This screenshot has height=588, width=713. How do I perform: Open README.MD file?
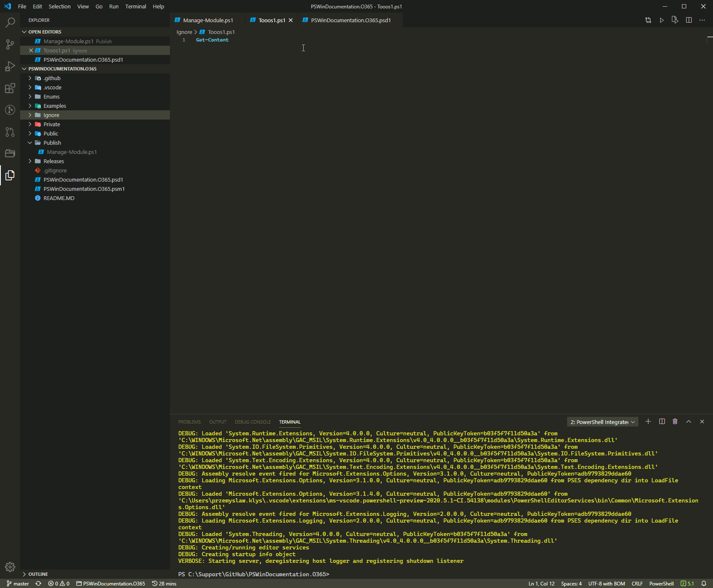pyautogui.click(x=95, y=198)
